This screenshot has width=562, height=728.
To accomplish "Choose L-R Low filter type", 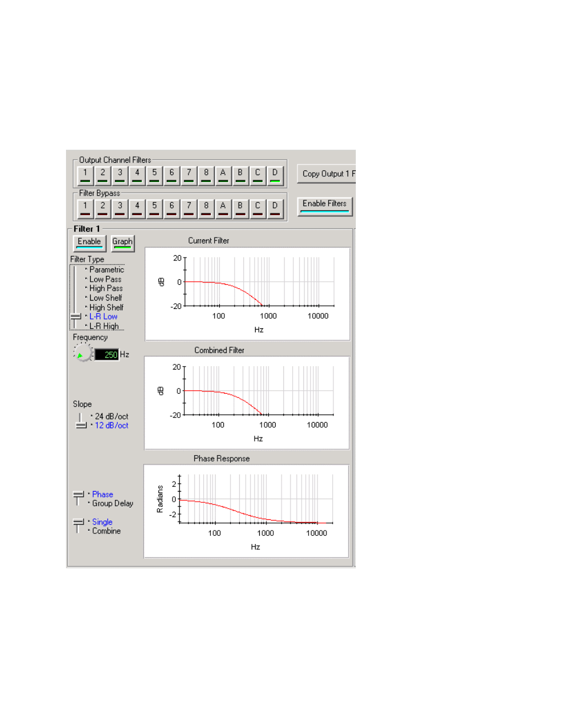I will tap(103, 317).
